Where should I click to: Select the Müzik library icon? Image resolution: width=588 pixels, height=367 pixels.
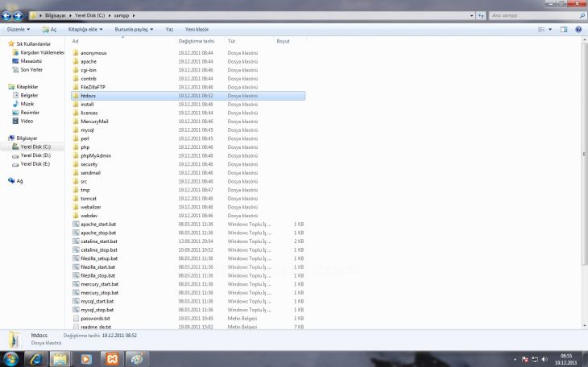[x=16, y=104]
